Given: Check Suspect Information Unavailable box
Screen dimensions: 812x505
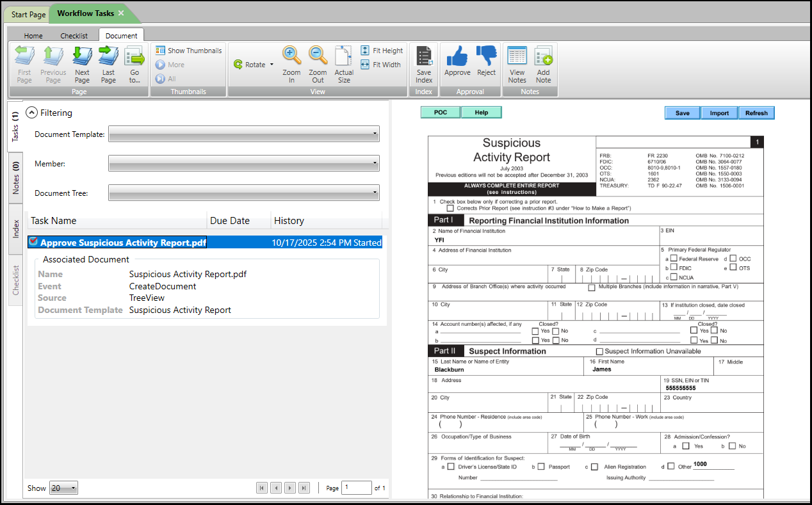Looking at the screenshot, I should (599, 351).
